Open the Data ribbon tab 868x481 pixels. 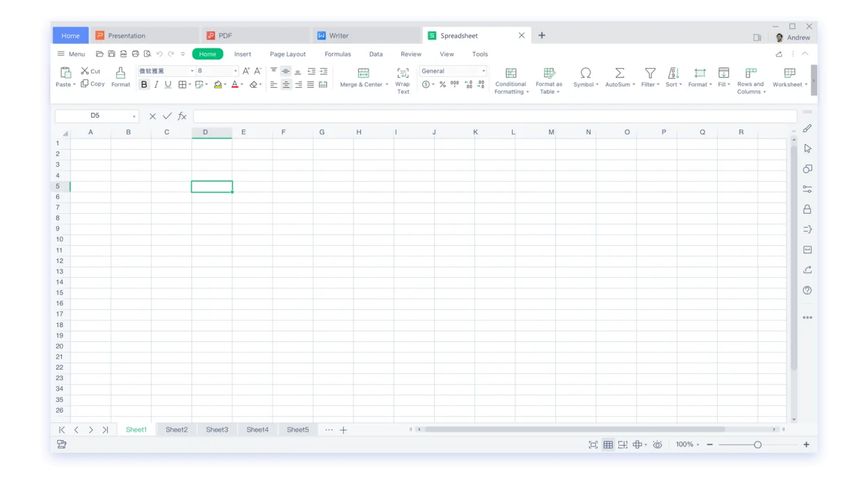coord(376,54)
